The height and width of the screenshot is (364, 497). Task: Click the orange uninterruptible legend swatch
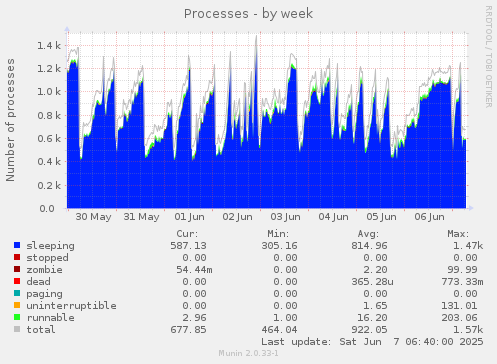17,305
